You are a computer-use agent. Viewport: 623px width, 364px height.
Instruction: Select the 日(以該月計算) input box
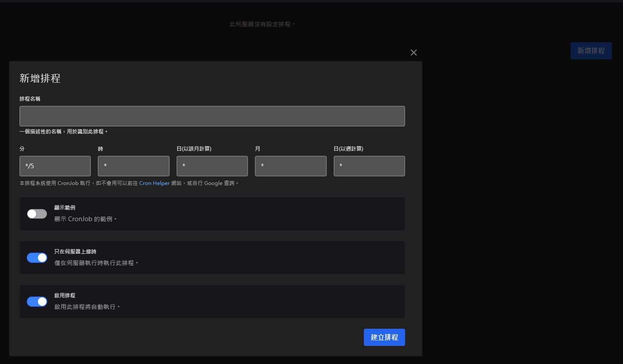[212, 166]
